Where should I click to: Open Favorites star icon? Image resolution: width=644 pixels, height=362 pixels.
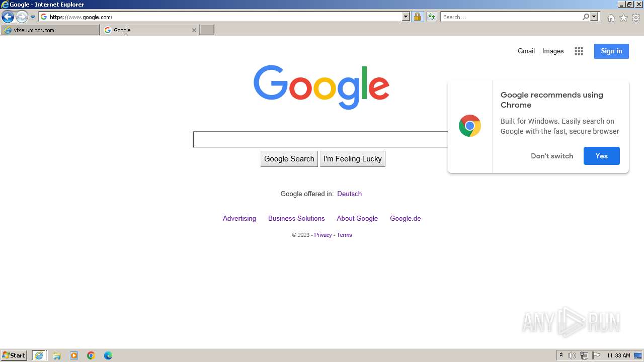tap(623, 18)
